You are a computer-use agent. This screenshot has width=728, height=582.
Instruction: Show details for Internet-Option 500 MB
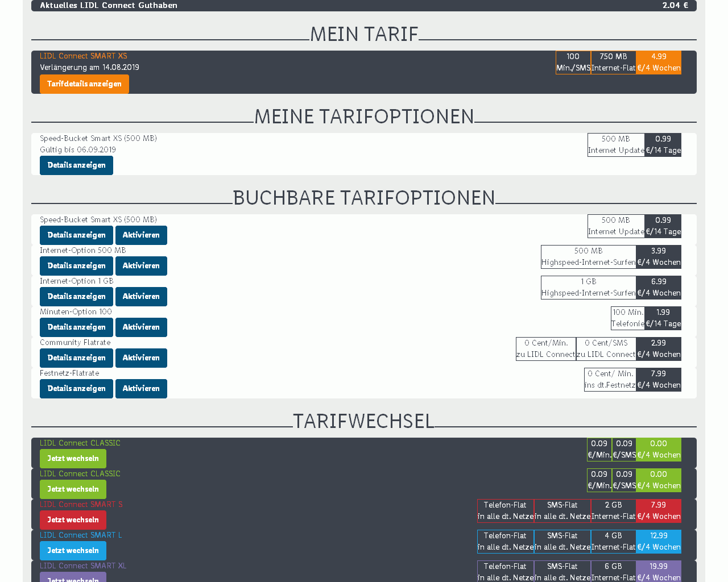76,266
